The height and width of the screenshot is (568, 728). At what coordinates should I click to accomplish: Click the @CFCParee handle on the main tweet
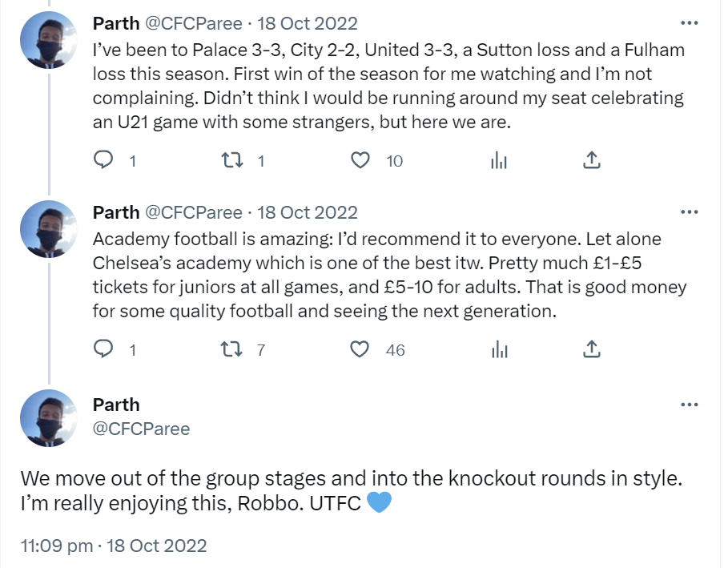[142, 429]
